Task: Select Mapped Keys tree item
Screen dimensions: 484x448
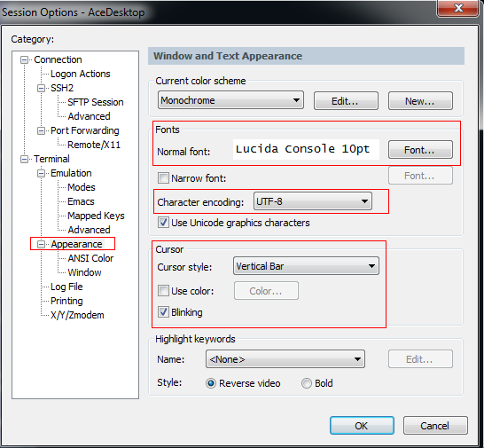Action: [x=96, y=216]
